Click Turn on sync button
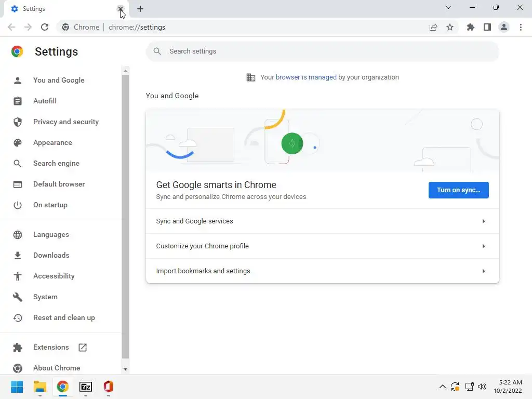This screenshot has height=399, width=532. coord(458,190)
